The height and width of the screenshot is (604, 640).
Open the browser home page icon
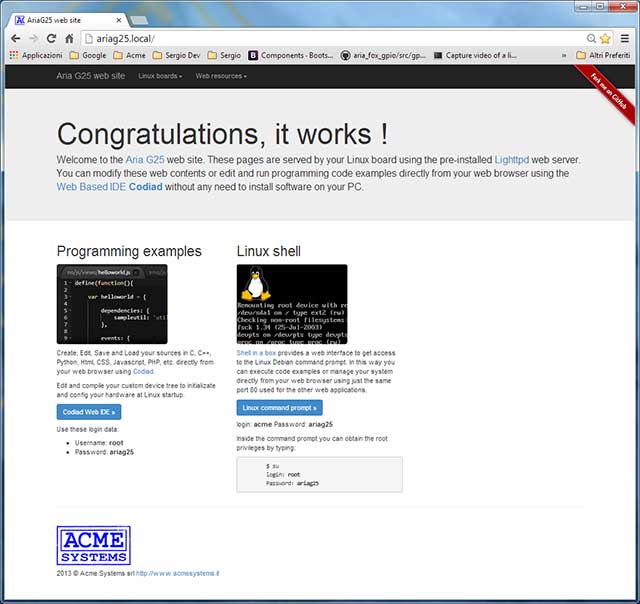(x=69, y=39)
